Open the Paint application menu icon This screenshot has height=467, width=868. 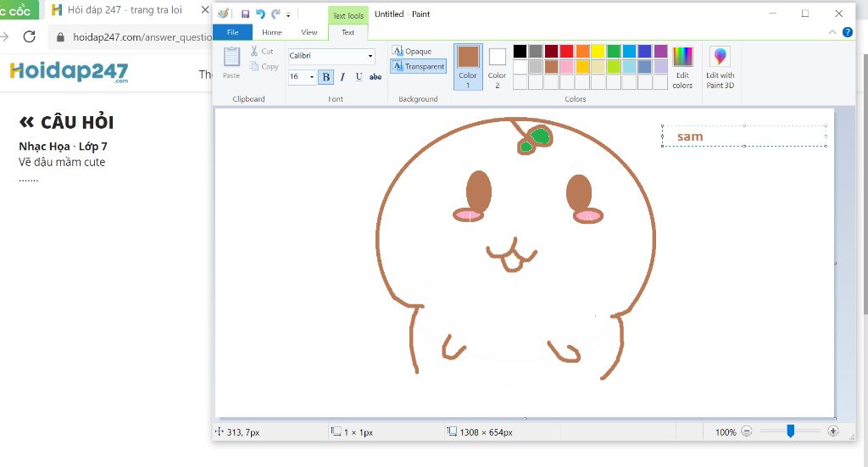(x=223, y=14)
